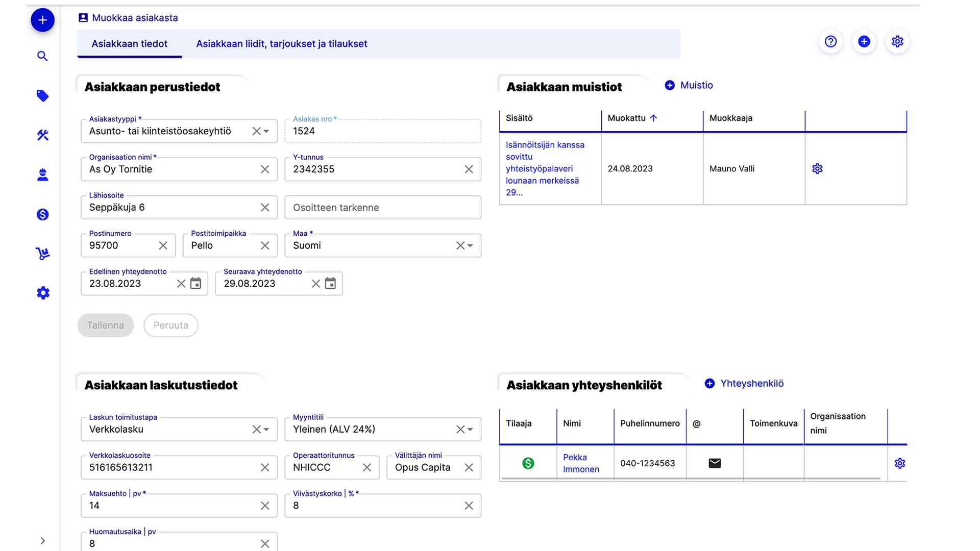Clear the Laskun toimitustapa selection
980x551 pixels.
point(257,430)
